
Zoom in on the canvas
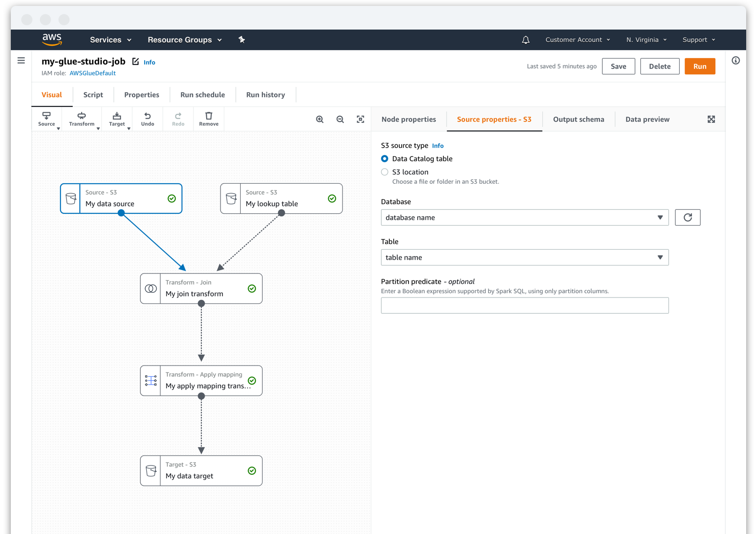pos(320,119)
